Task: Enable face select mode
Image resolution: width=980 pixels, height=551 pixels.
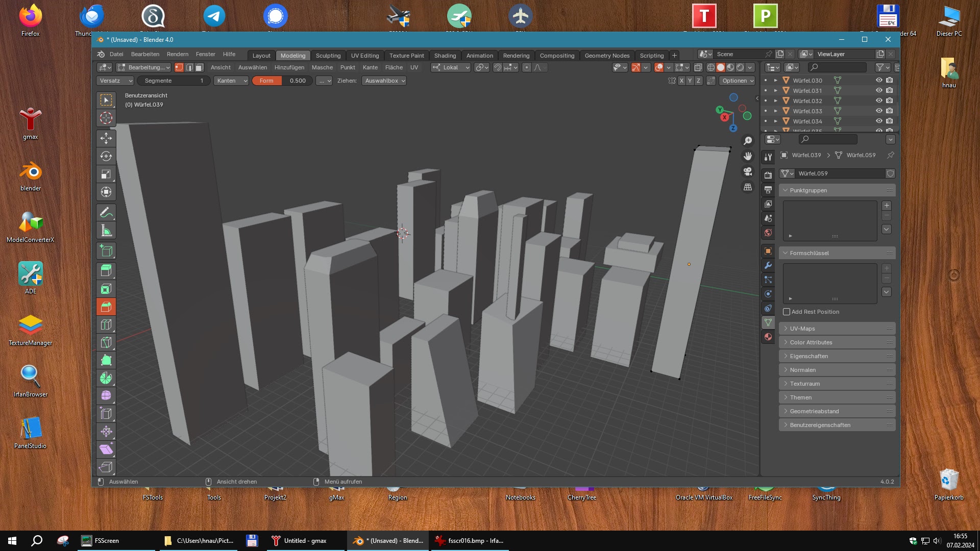Action: tap(200, 67)
